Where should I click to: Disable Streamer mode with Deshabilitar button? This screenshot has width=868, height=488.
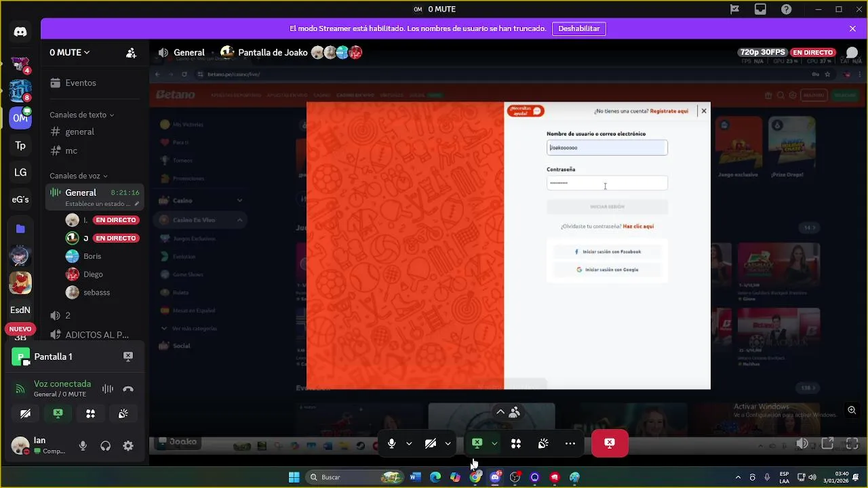pyautogui.click(x=579, y=28)
